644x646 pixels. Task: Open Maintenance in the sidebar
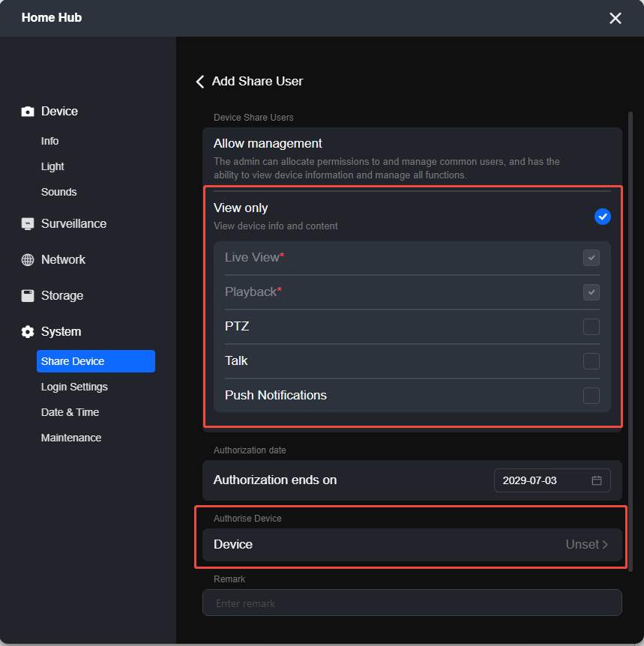point(71,438)
